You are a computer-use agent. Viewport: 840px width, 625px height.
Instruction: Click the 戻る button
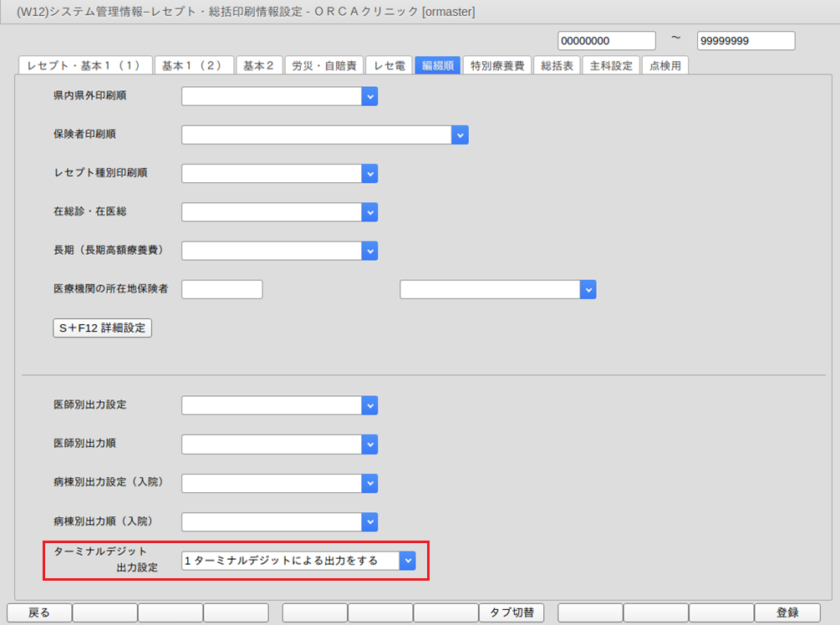(39, 613)
